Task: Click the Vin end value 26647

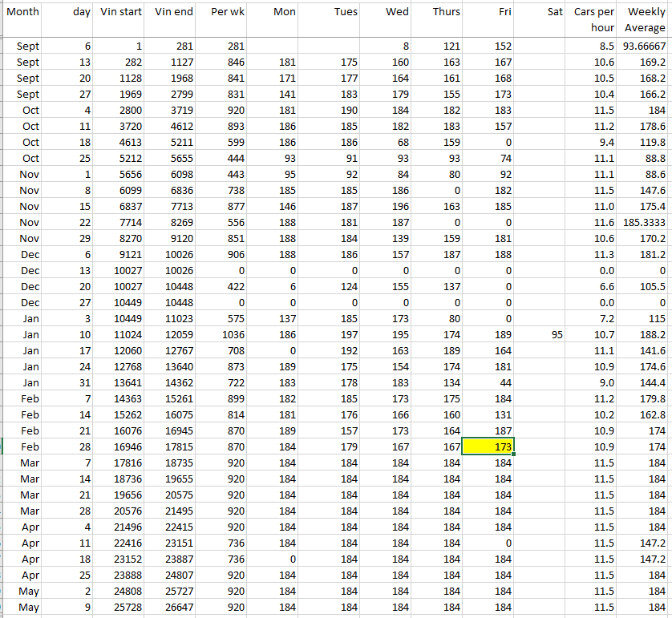Action: (173, 607)
